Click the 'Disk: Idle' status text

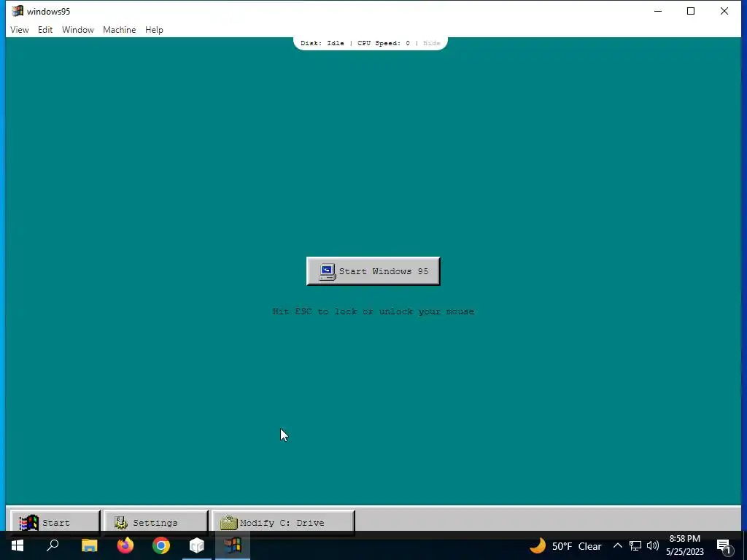coord(322,43)
